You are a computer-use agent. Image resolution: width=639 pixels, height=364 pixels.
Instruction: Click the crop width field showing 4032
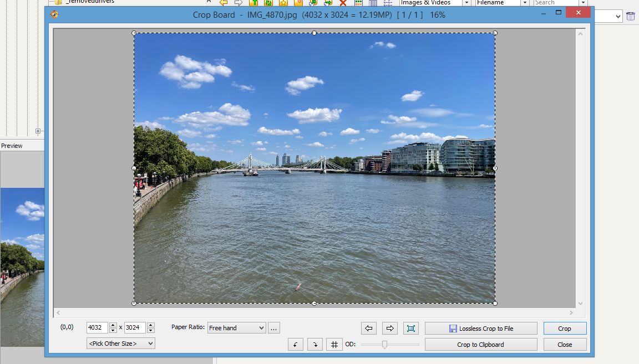coord(97,327)
